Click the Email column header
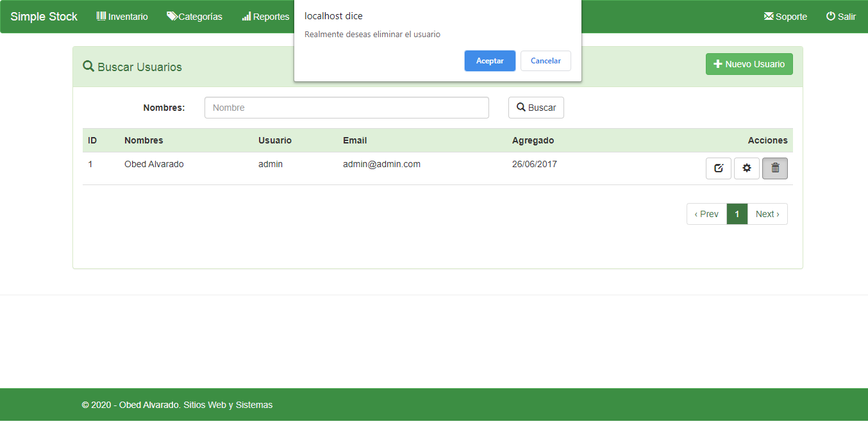Image resolution: width=868 pixels, height=424 pixels. pyautogui.click(x=355, y=140)
